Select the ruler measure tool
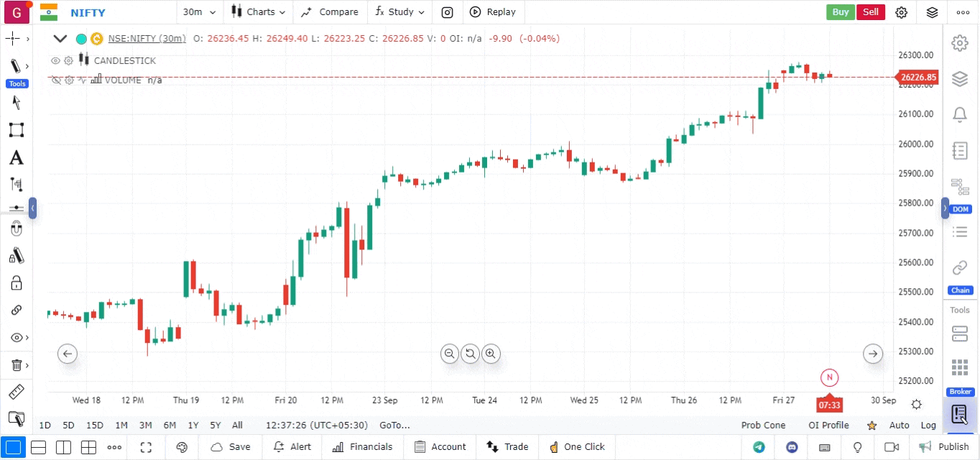The image size is (980, 460). 16,392
